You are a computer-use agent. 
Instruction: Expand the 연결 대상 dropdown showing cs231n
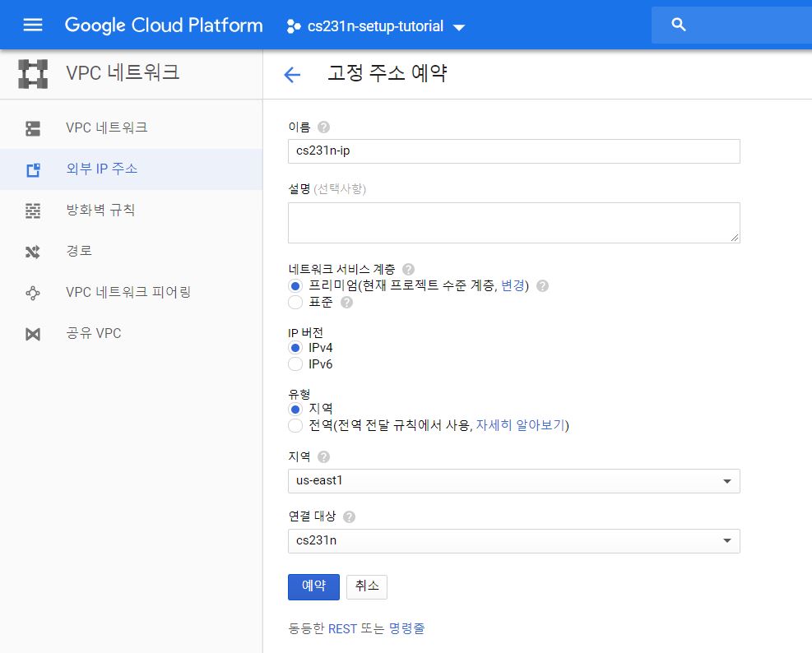pyautogui.click(x=513, y=541)
